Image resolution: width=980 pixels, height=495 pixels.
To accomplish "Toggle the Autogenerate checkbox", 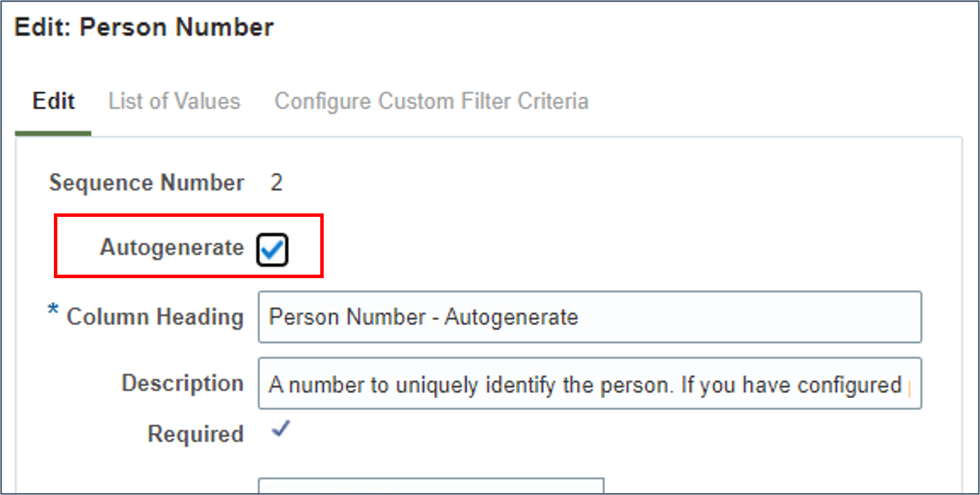I will 272,249.
